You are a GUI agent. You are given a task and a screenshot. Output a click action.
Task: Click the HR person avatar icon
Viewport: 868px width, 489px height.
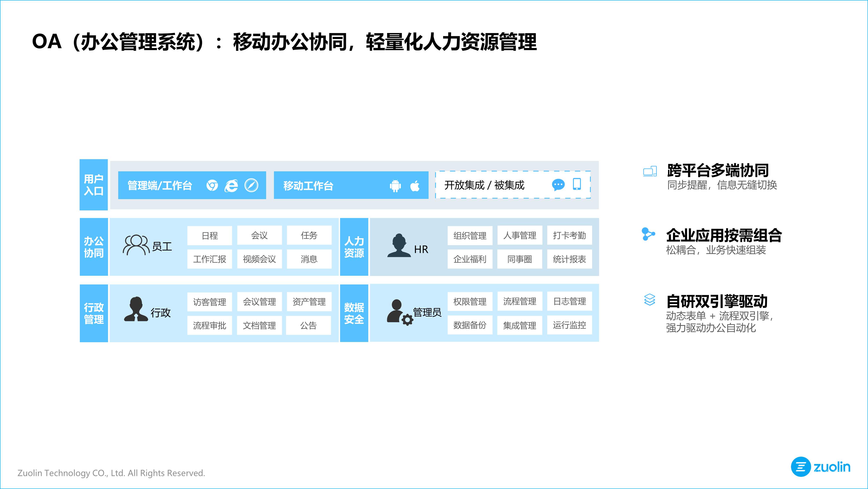pyautogui.click(x=399, y=246)
